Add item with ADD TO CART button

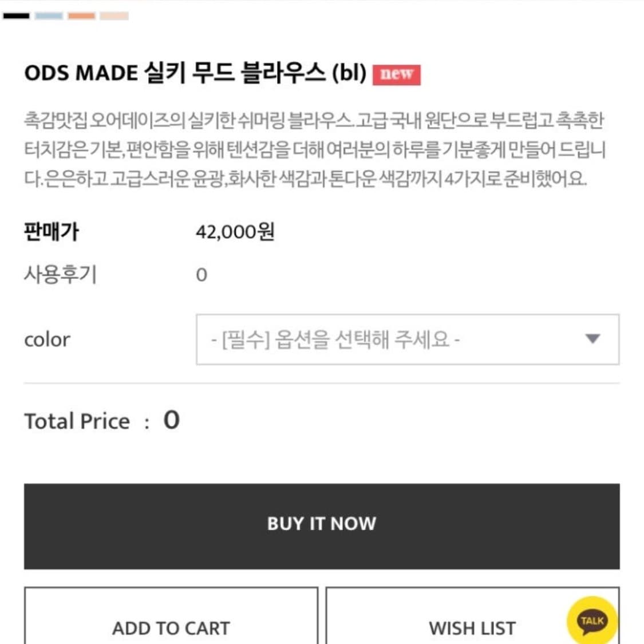[x=171, y=616]
